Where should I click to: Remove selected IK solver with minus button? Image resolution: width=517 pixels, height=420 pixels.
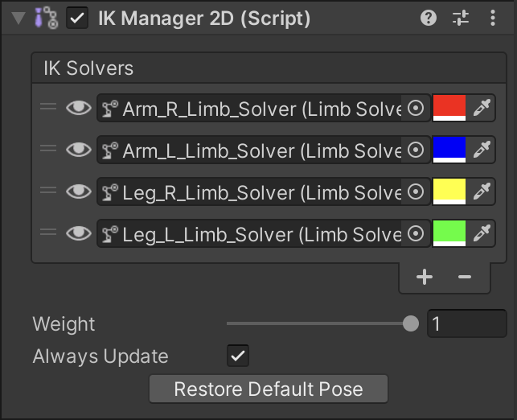tap(464, 277)
